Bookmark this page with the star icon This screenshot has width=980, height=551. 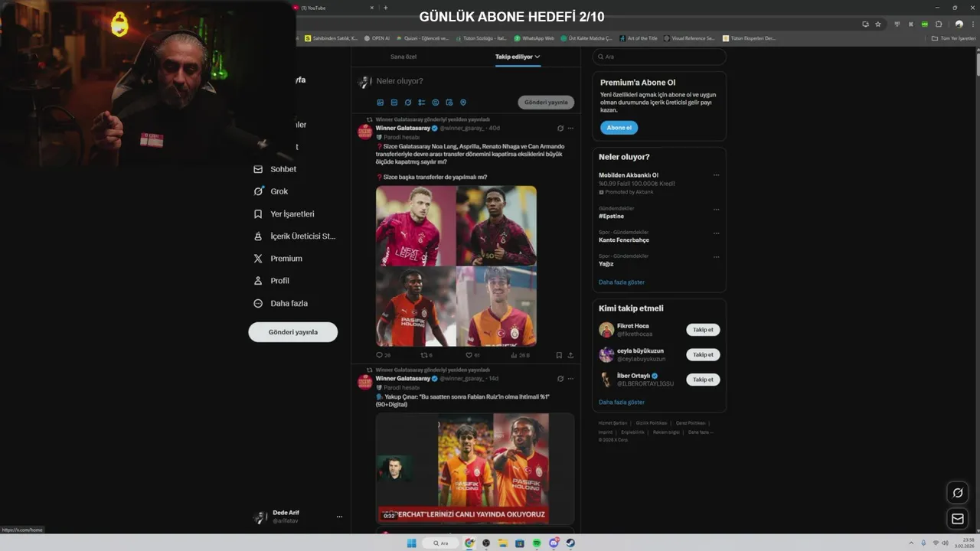pos(878,24)
